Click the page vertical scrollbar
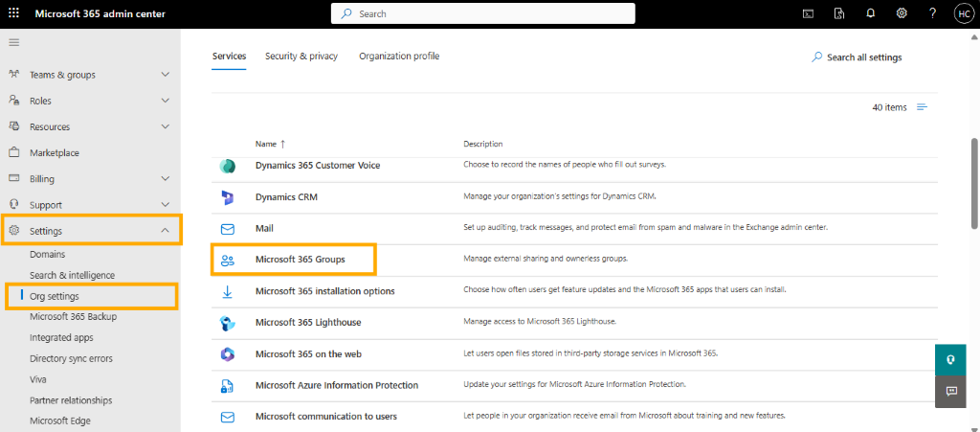 click(973, 183)
